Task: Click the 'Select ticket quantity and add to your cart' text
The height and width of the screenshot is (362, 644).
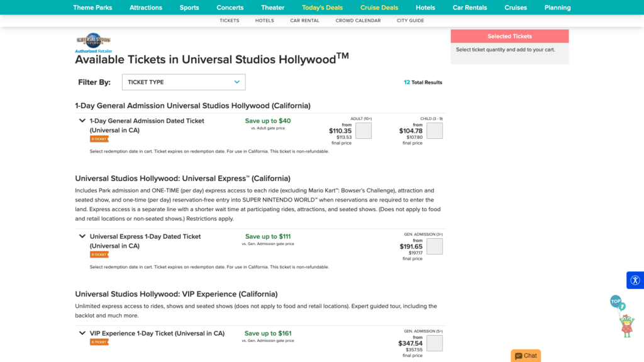Action: pos(505,50)
